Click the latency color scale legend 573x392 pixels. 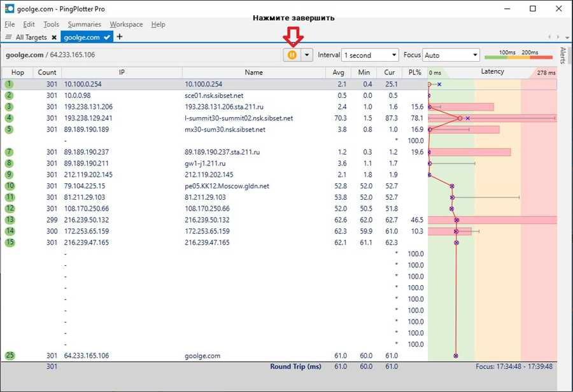pos(518,55)
